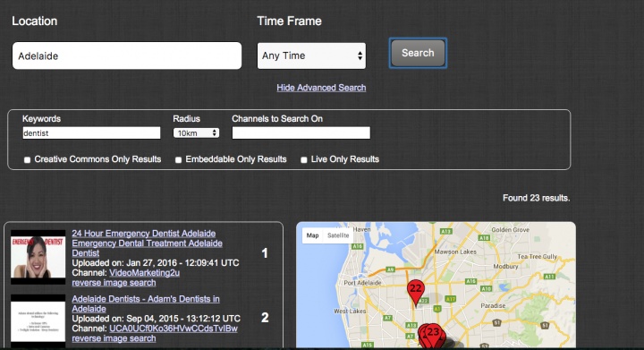Open the Any Time time frame dropdown
644x350 pixels.
point(311,55)
